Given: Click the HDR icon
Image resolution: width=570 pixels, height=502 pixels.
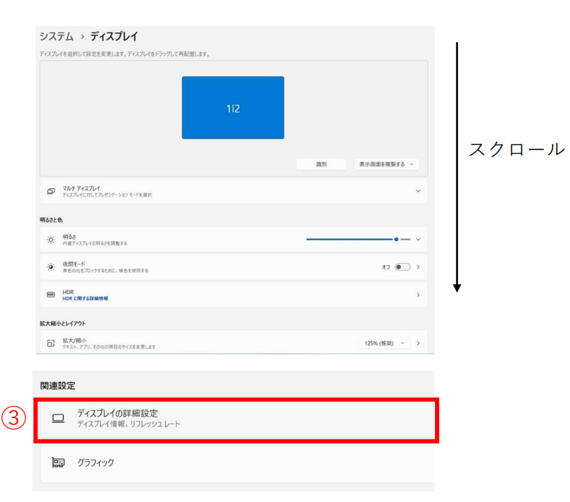Looking at the screenshot, I should click(51, 295).
